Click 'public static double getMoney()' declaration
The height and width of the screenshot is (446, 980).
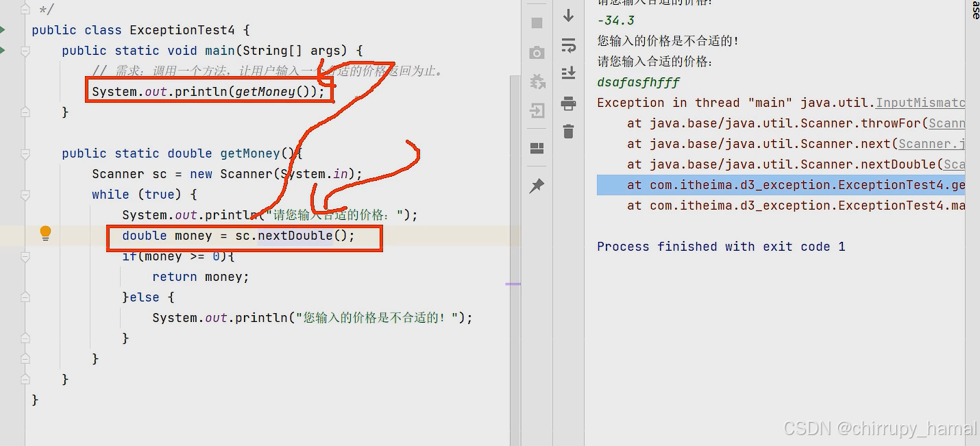tap(182, 153)
